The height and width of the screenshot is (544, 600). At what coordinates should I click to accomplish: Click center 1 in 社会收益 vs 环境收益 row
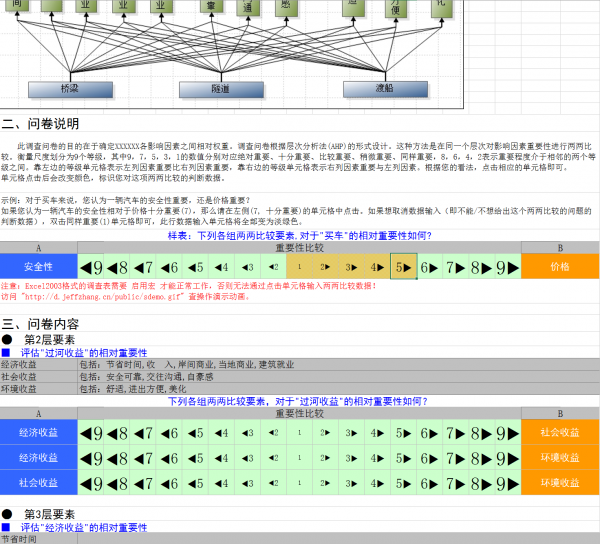(x=300, y=482)
